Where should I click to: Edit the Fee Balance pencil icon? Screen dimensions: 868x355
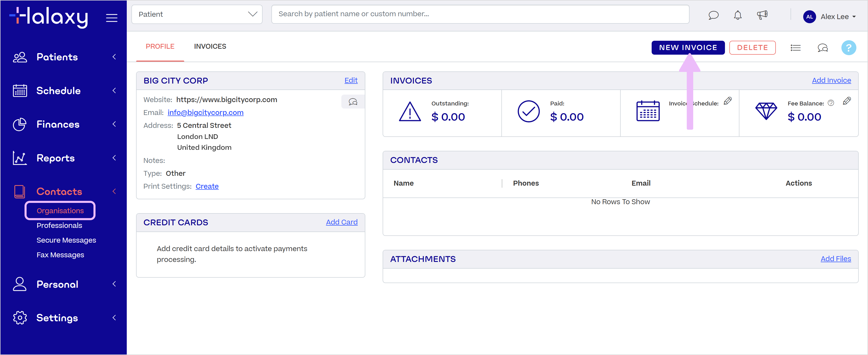[846, 101]
